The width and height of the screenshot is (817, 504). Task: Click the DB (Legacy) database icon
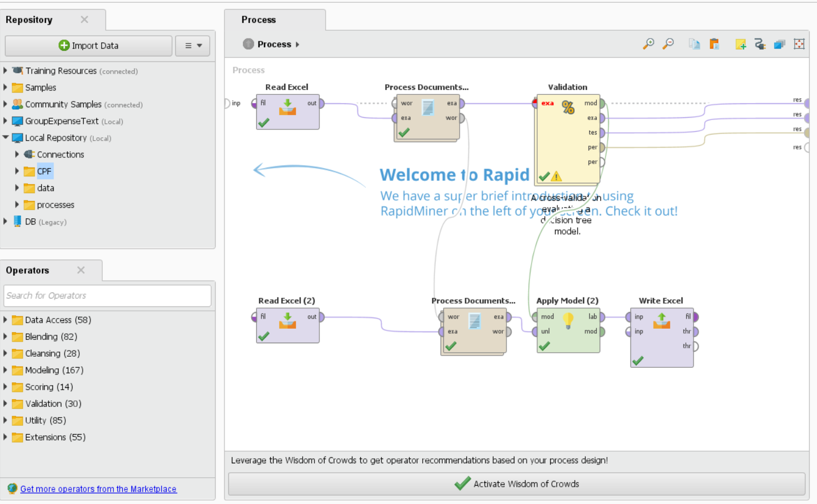point(17,222)
